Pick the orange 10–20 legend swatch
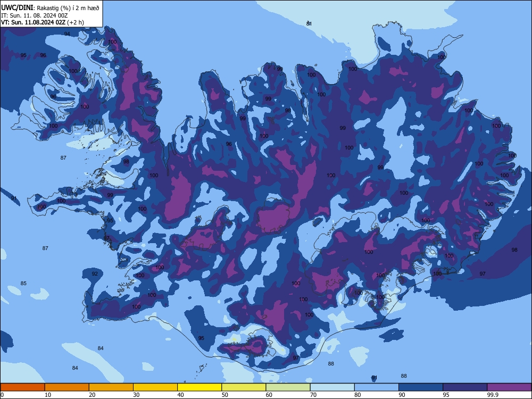The width and height of the screenshot is (532, 399). [67, 387]
